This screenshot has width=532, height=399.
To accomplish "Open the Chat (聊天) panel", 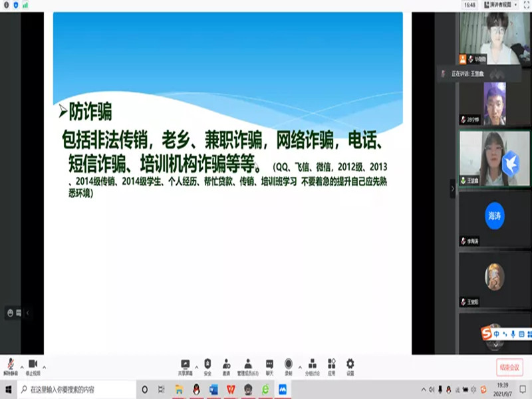I will (269, 366).
